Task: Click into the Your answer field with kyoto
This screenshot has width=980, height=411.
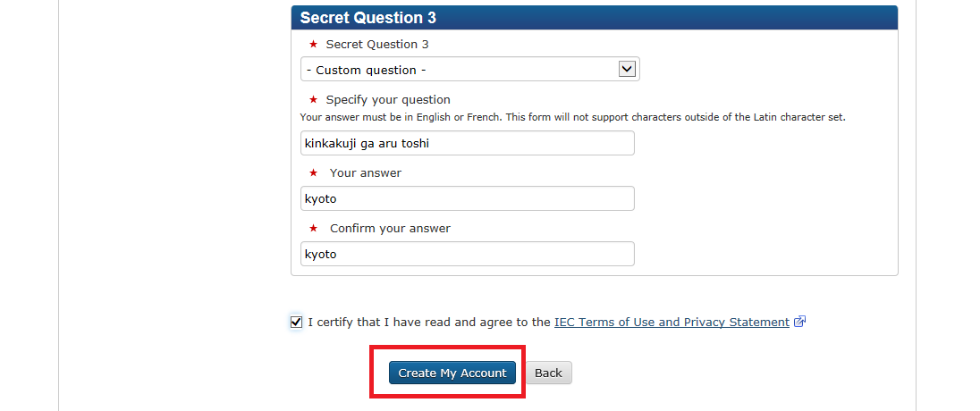Action: coord(468,198)
